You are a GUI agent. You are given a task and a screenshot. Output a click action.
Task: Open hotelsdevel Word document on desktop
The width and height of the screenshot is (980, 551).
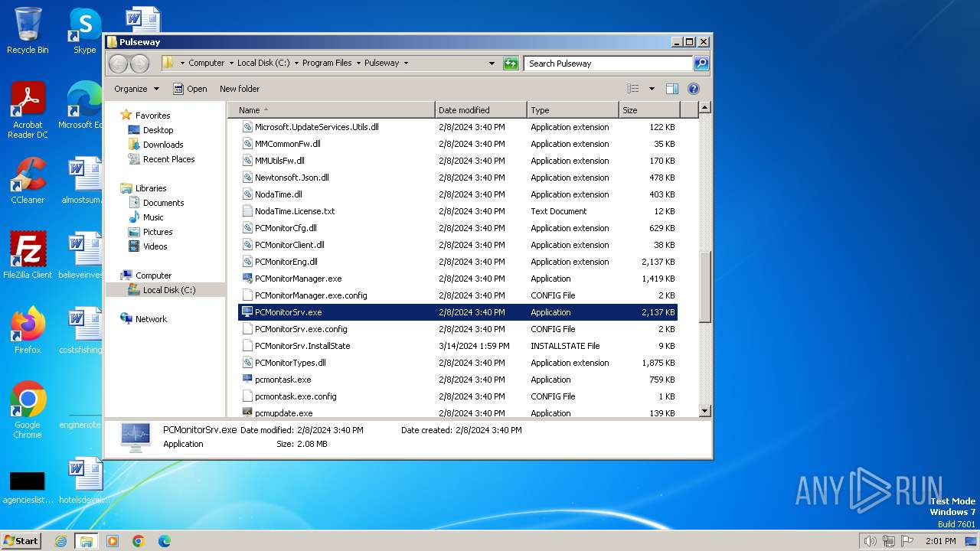(x=84, y=480)
